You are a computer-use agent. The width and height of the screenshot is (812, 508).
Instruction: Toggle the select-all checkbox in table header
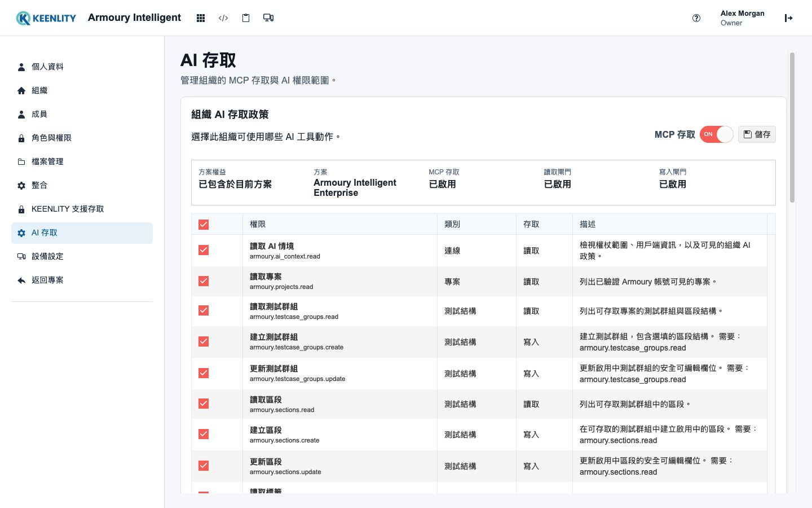tap(204, 225)
